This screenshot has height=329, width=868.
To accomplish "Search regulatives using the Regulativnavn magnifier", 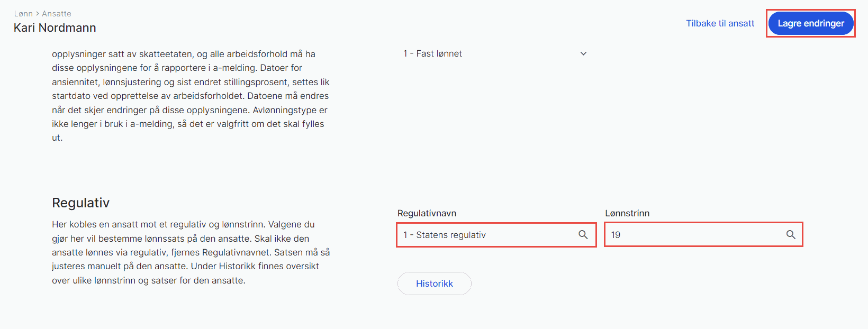I will tap(584, 234).
